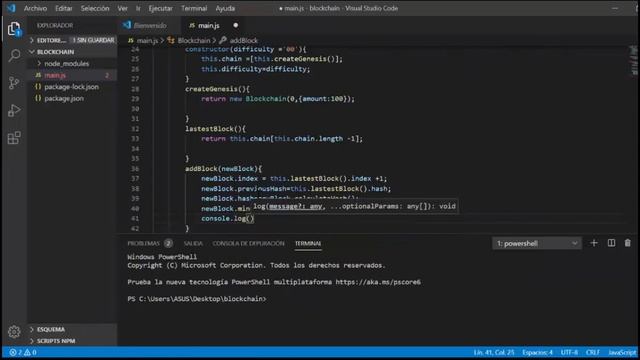Create a new terminal with plus icon
Screen dimensions: 640x360
tap(594, 243)
